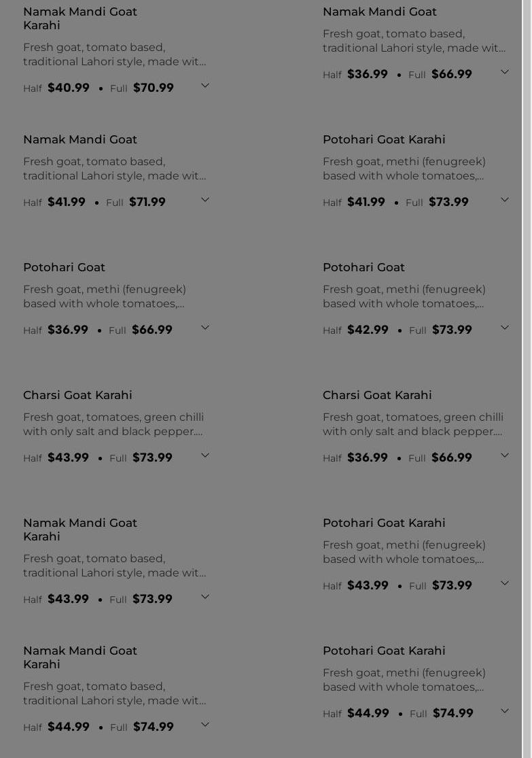
Task: Open the Namak Mandi Goat Karahi item priced $70.99 full
Action: coord(80,18)
